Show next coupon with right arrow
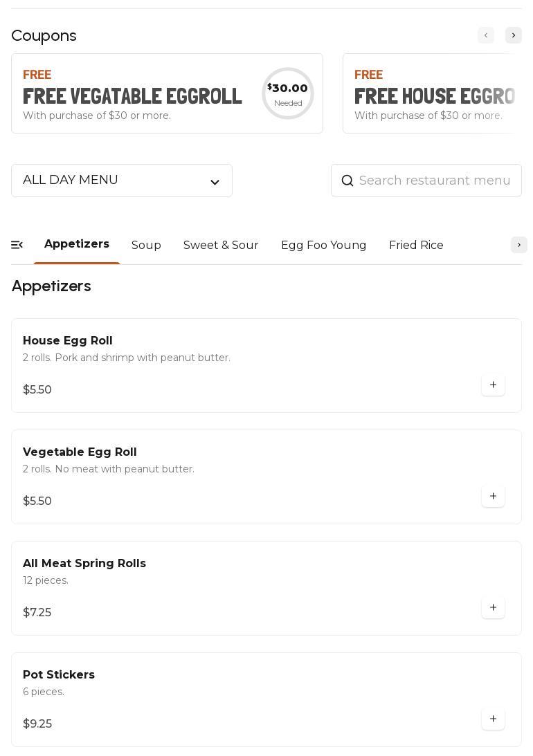The image size is (533, 756). click(514, 35)
